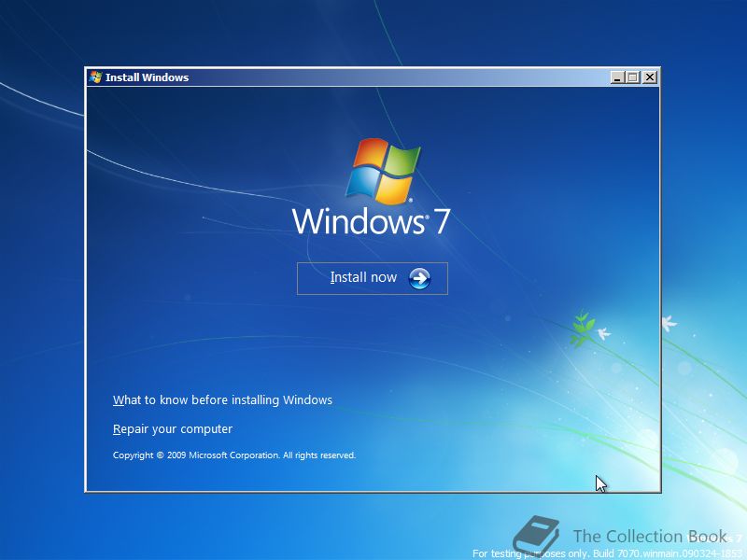Click the Install now button

[372, 278]
